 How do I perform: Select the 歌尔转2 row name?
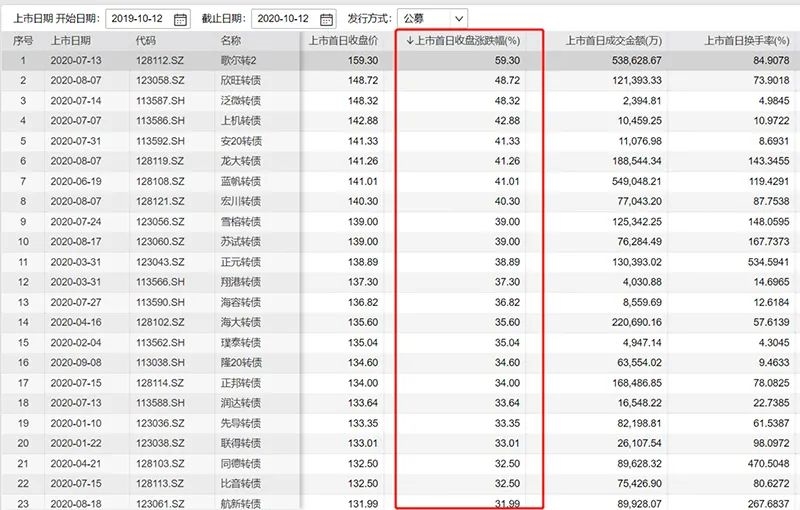click(238, 60)
